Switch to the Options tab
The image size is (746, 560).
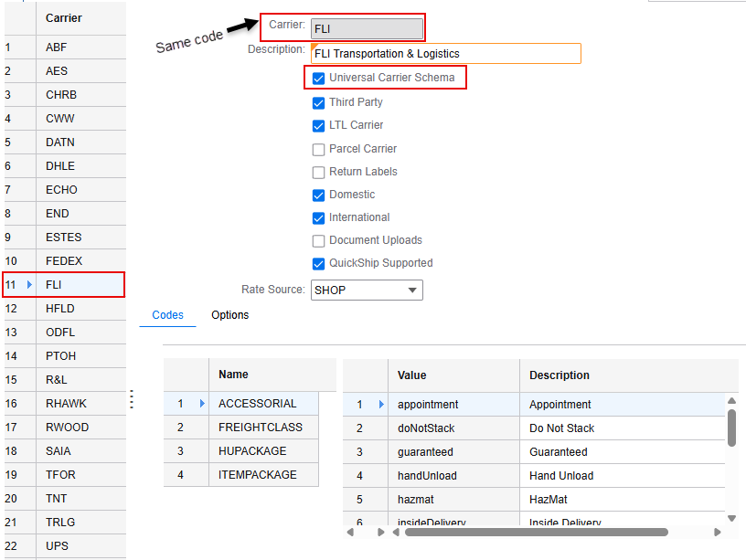point(229,315)
